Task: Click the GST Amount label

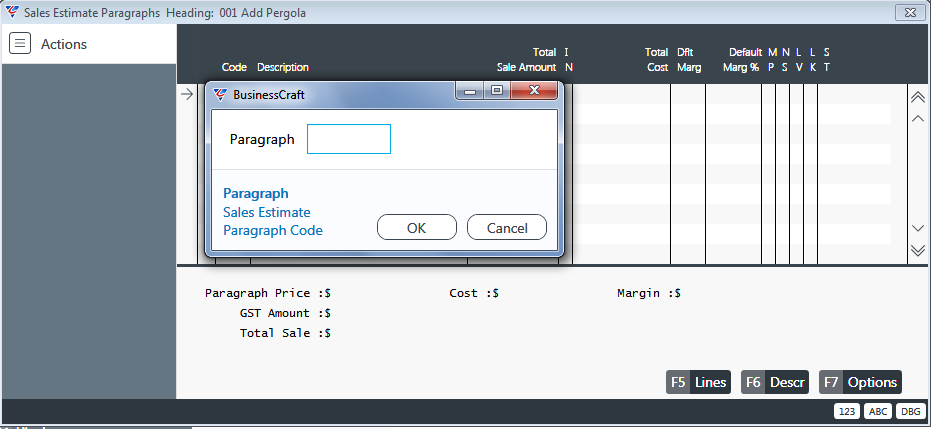Action: (286, 313)
